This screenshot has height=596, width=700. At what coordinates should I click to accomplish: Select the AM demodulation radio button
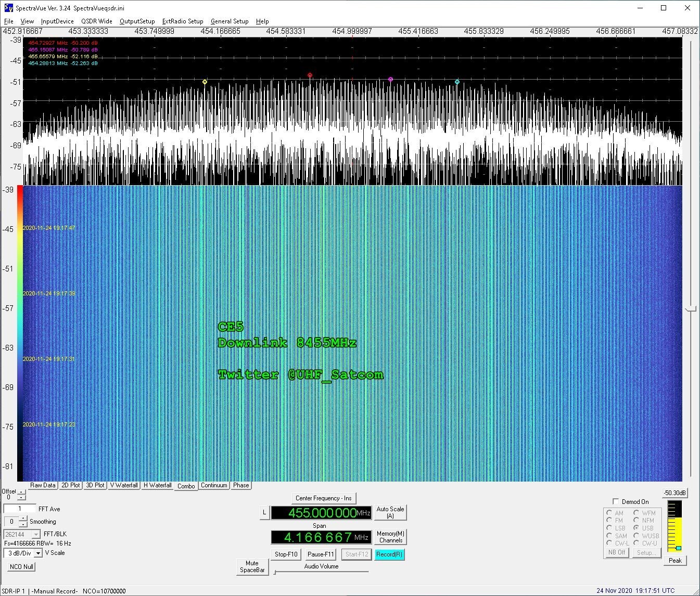coord(609,513)
